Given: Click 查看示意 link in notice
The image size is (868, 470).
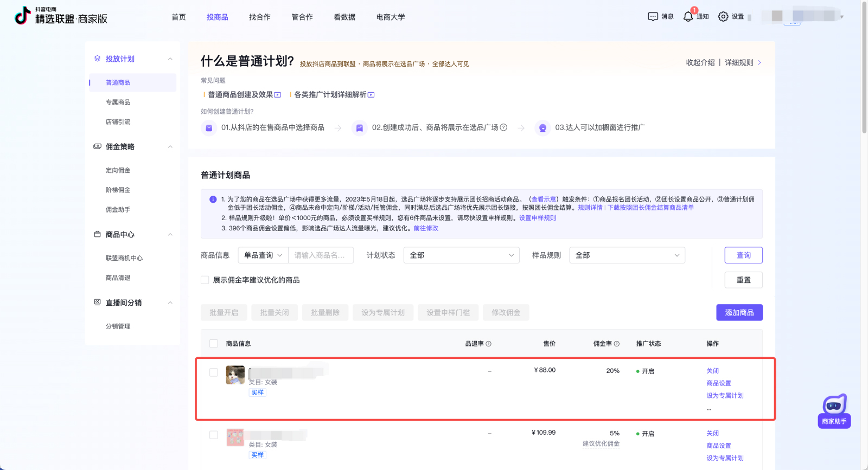Looking at the screenshot, I should [x=544, y=199].
